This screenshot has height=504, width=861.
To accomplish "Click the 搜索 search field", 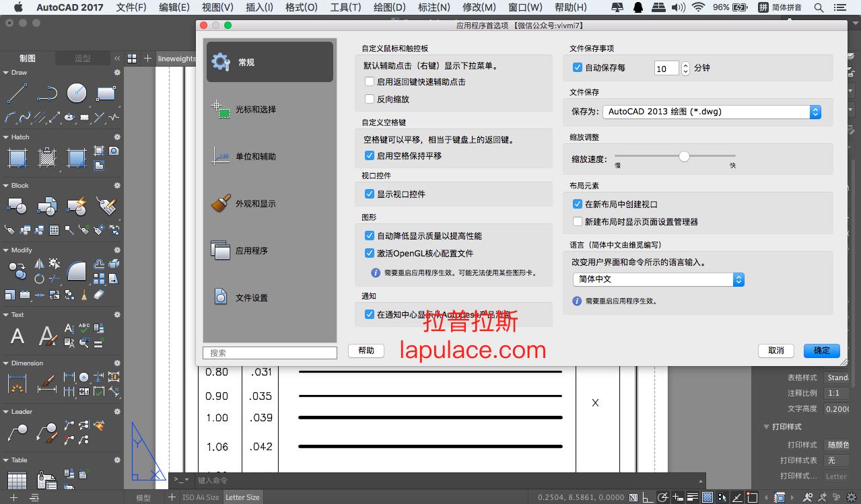I will (x=269, y=353).
